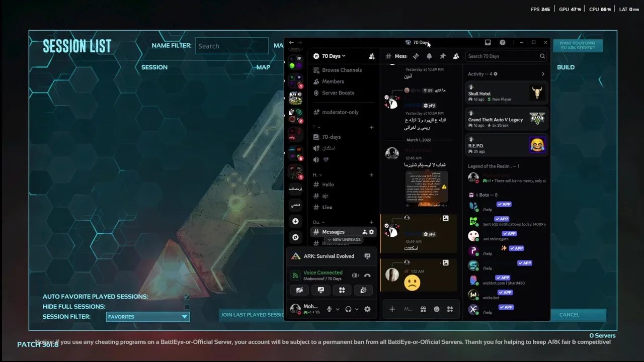Select server with tank game icon

click(295, 98)
